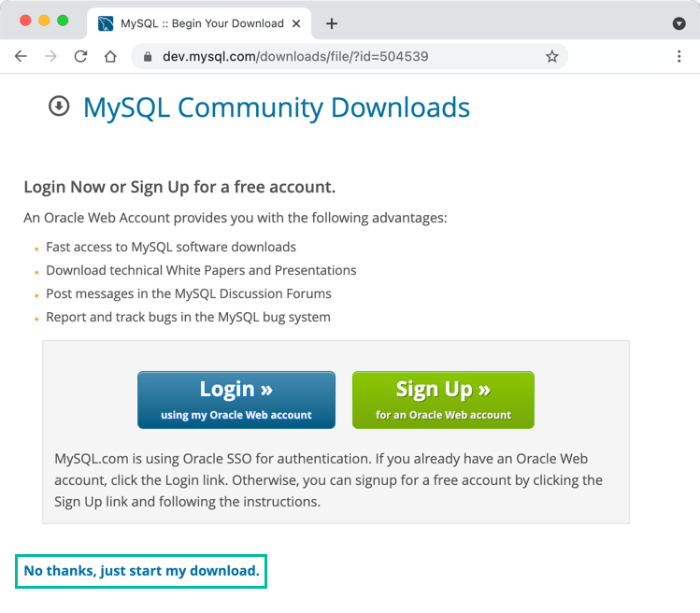
Task: Reload the page with the refresh icon
Action: (80, 56)
